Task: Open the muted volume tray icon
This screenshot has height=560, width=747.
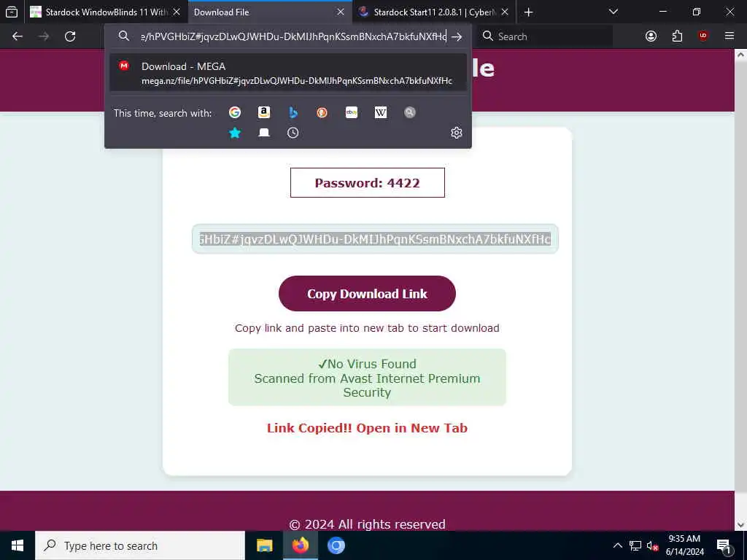Action: [x=652, y=545]
